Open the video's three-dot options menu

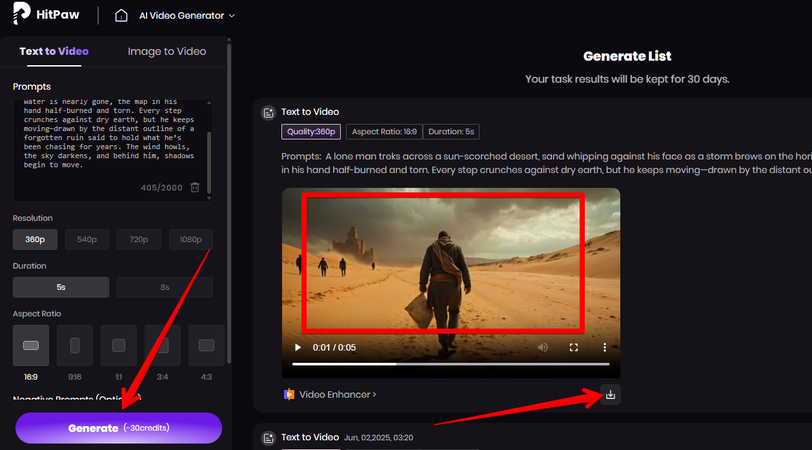604,347
